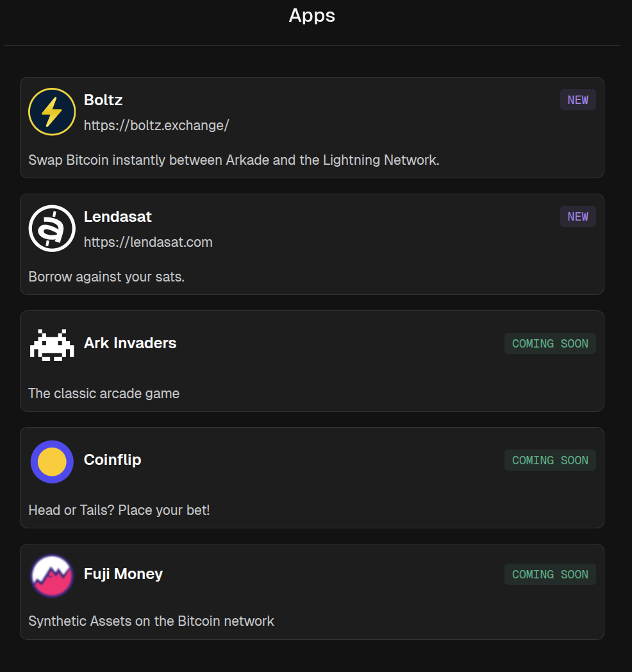This screenshot has width=632, height=672.
Task: Click the NEW badge on Lendasat
Action: pyautogui.click(x=578, y=217)
